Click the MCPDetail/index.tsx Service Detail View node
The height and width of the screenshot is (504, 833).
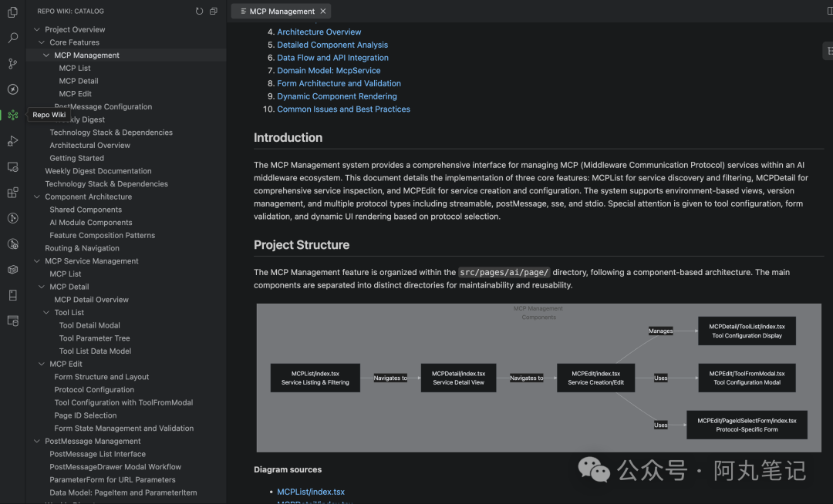pyautogui.click(x=458, y=378)
